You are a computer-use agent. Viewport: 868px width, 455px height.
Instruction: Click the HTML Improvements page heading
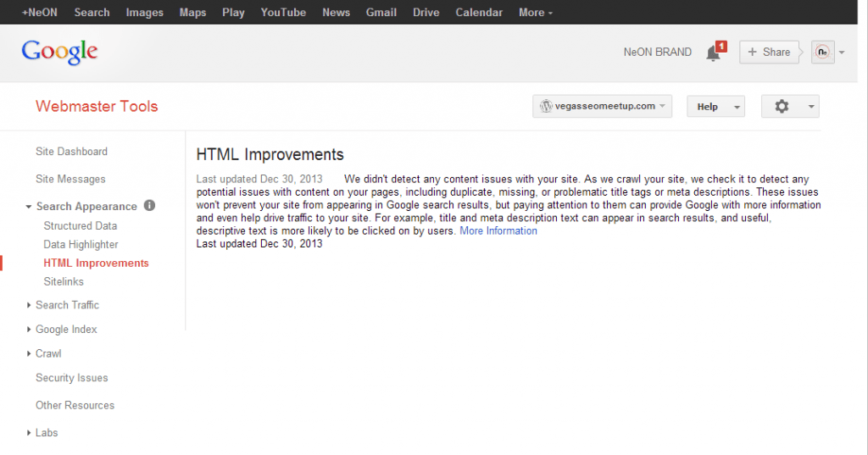point(270,154)
